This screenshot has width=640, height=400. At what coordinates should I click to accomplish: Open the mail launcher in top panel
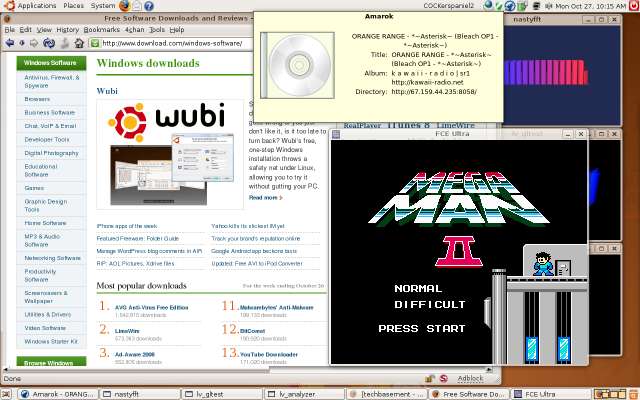pos(137,6)
